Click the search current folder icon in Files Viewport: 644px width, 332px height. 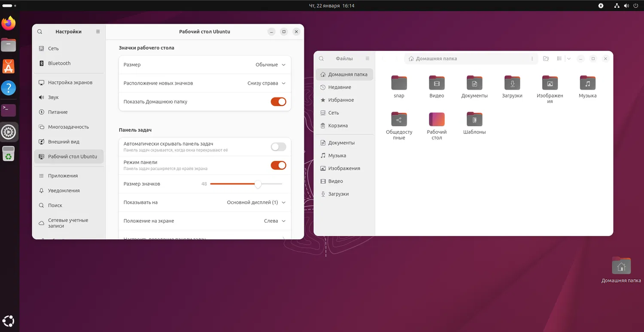tap(546, 58)
